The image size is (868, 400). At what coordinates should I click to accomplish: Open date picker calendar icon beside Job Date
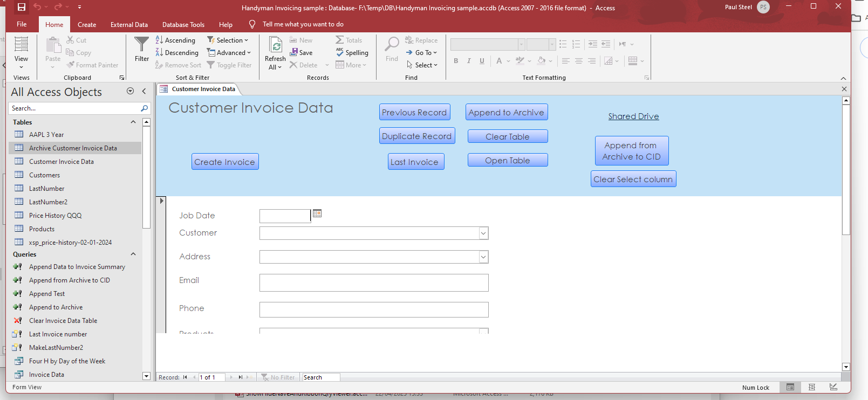coord(317,213)
